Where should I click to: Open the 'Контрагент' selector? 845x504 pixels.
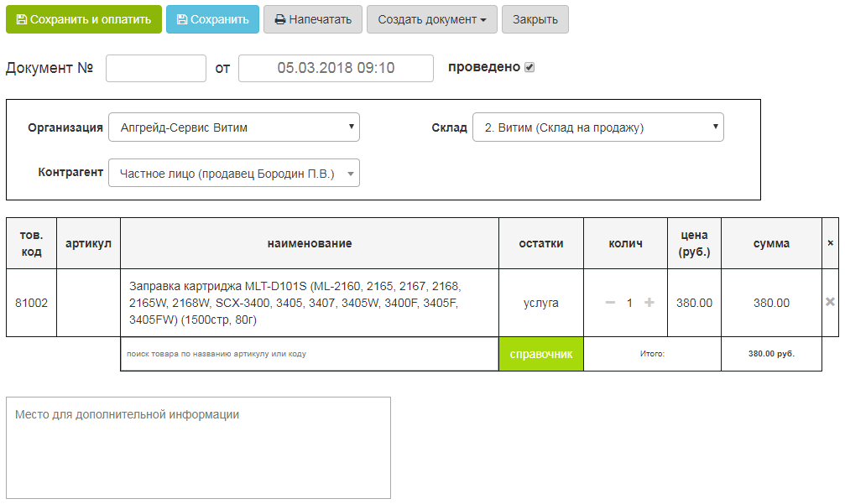click(234, 173)
